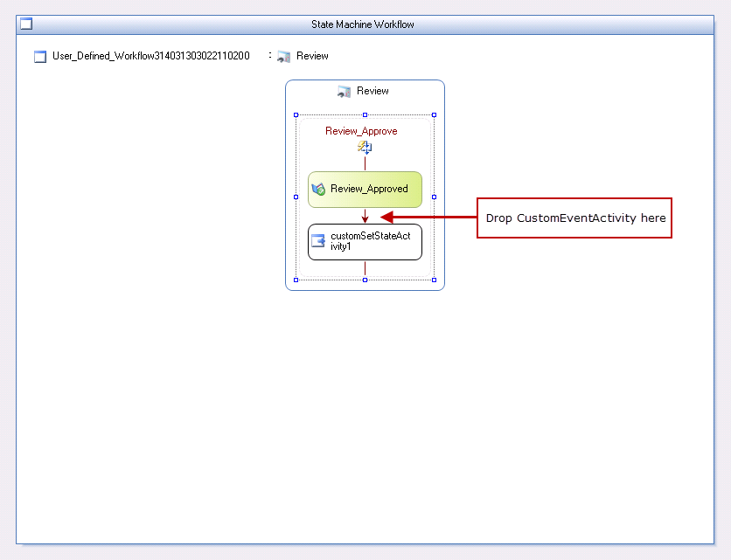The image size is (731, 560).
Task: Click the customSetStateActivity1 set-state icon
Action: tap(318, 241)
